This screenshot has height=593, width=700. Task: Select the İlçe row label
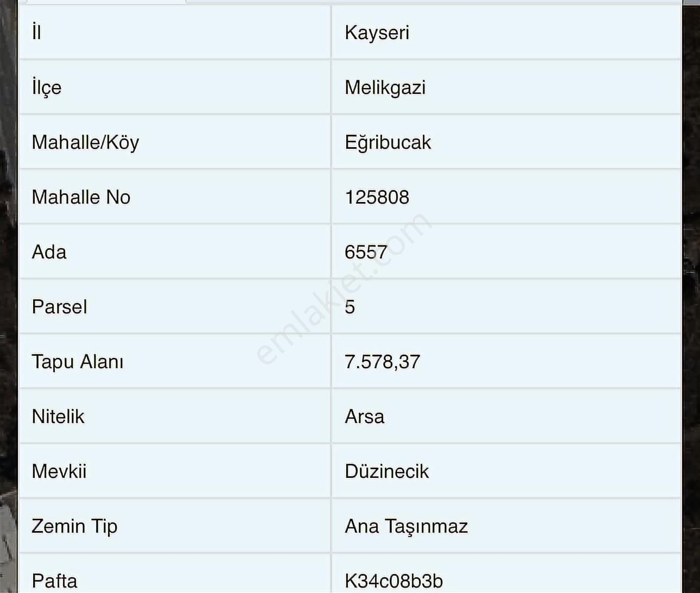click(47, 87)
